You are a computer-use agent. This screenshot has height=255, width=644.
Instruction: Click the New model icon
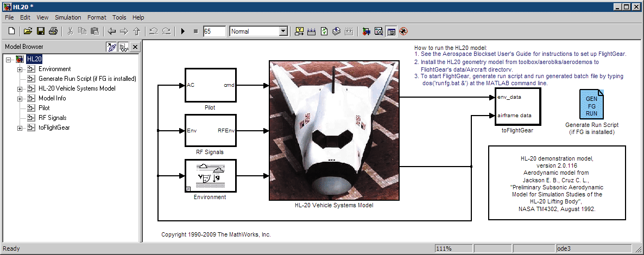[11, 31]
